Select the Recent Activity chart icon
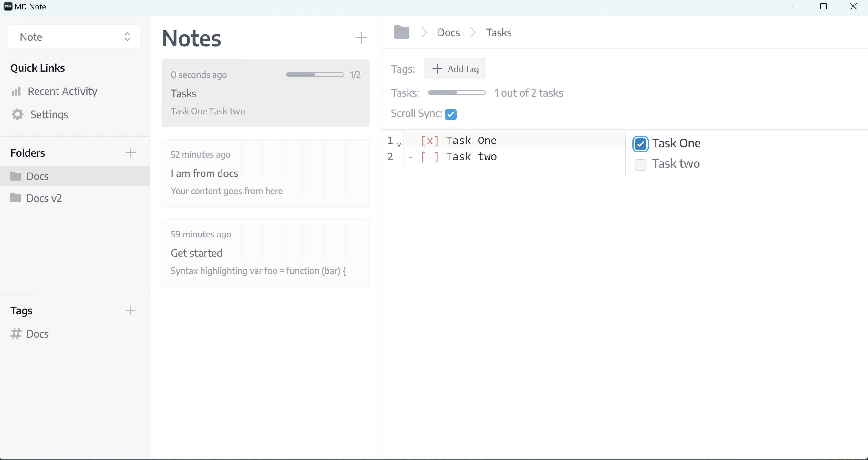868x460 pixels. click(x=16, y=91)
